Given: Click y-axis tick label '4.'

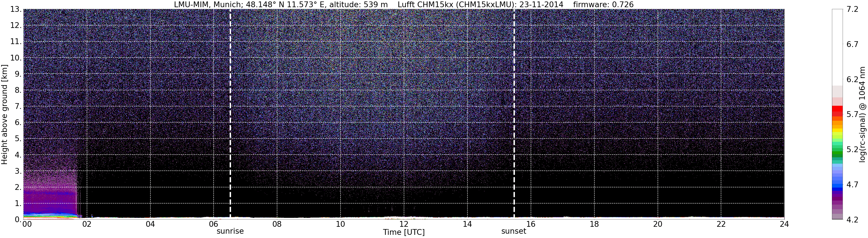Looking at the screenshot, I should click(x=18, y=155).
